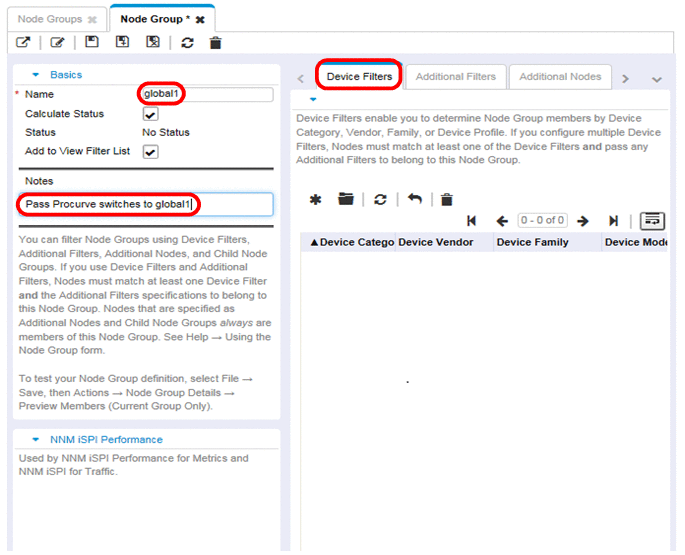Viewport: 685px width, 555px height.
Task: Switch to the Node Groups tab
Action: (50, 19)
